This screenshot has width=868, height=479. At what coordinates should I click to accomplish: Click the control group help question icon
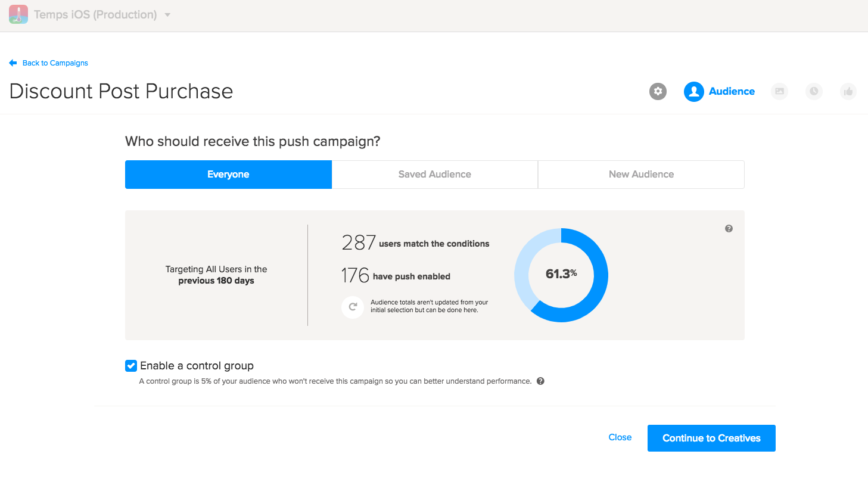click(x=540, y=381)
